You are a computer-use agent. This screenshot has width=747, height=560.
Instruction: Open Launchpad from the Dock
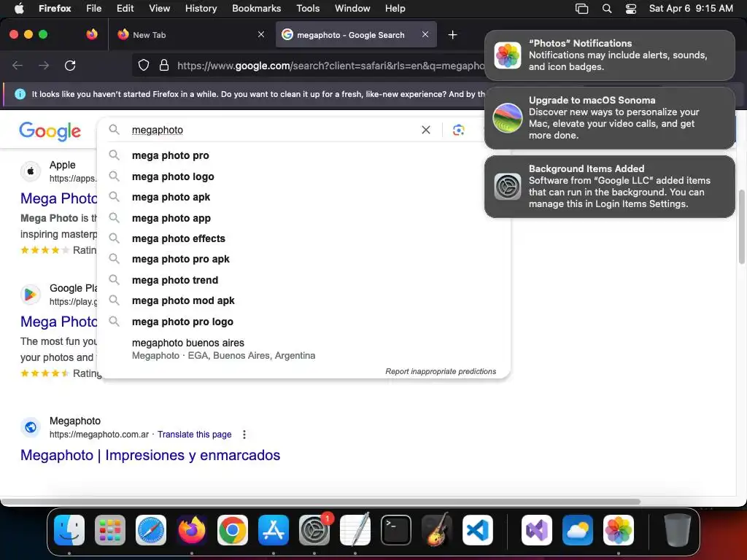(110, 530)
